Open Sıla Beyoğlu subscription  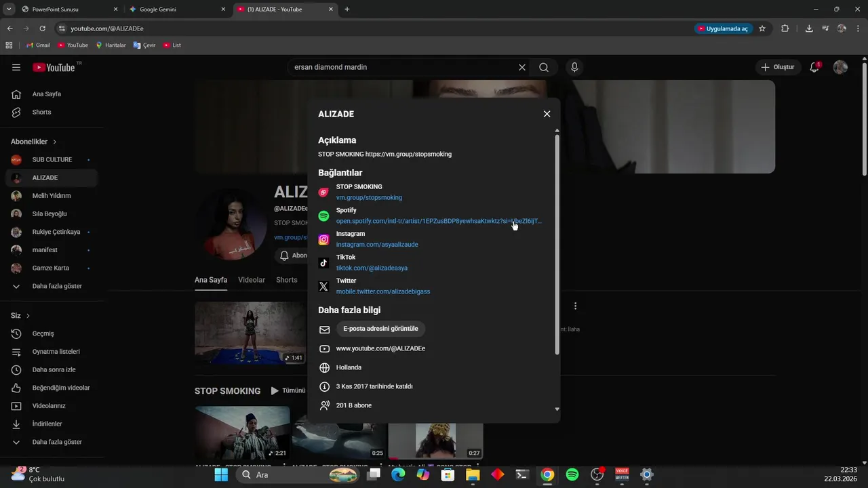[x=52, y=213]
